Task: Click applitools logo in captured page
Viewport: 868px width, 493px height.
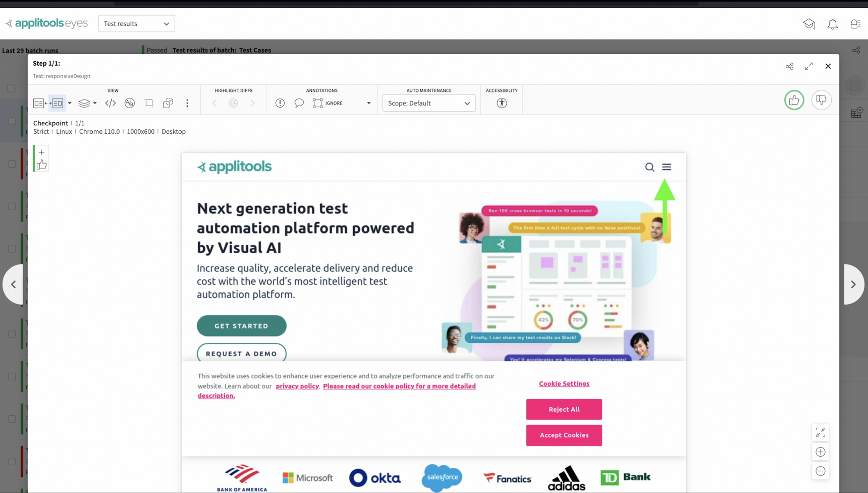Action: coord(234,167)
